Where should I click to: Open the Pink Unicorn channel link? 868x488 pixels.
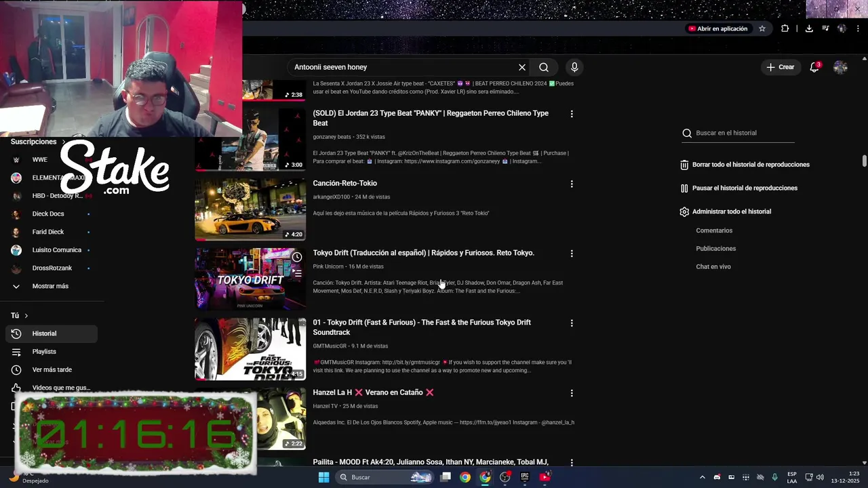point(328,266)
